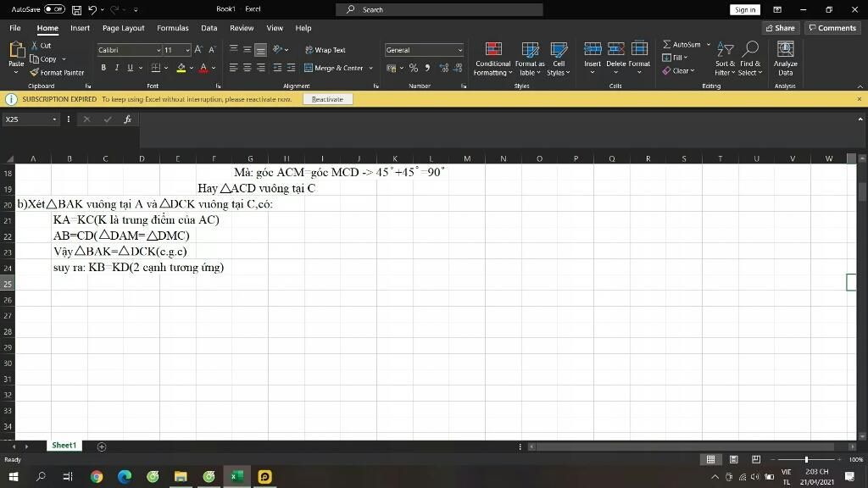This screenshot has width=868, height=488.
Task: Click the Undo arrow icon
Action: [92, 9]
